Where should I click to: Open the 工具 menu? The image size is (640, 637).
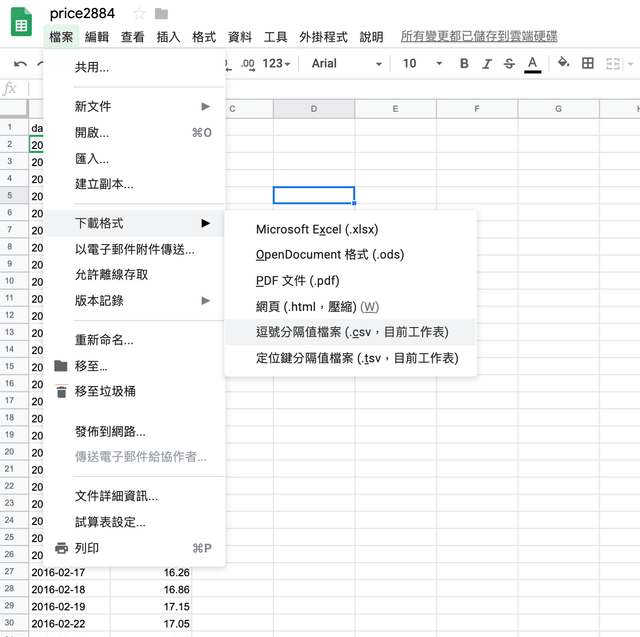[276, 37]
